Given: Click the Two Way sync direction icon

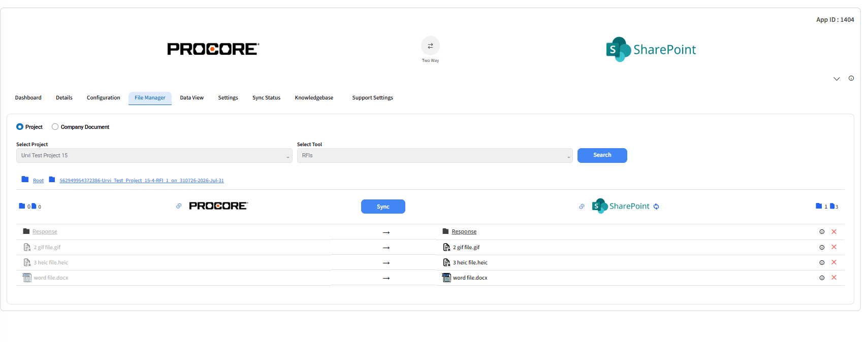Looking at the screenshot, I should tap(430, 46).
